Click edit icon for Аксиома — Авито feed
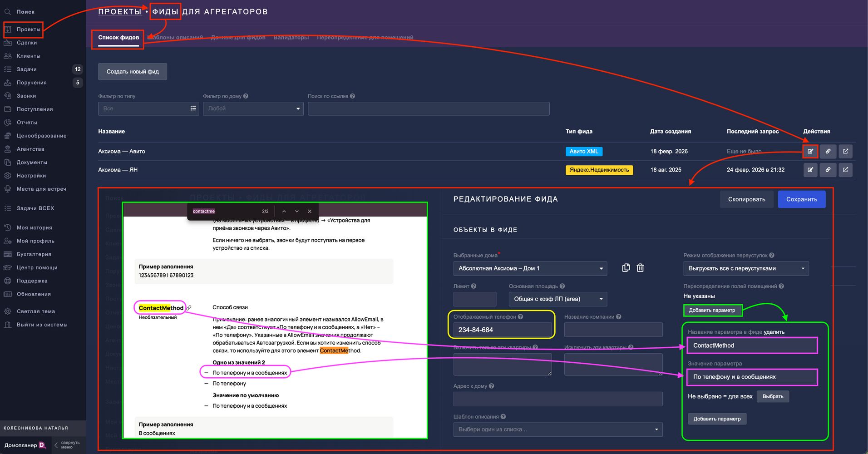Screen dimensions: 868x454 tap(810, 151)
